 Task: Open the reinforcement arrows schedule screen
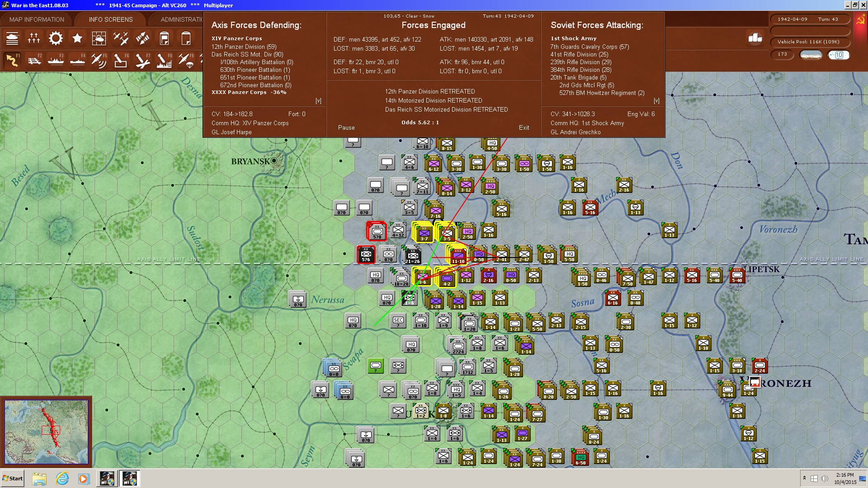pos(142,38)
